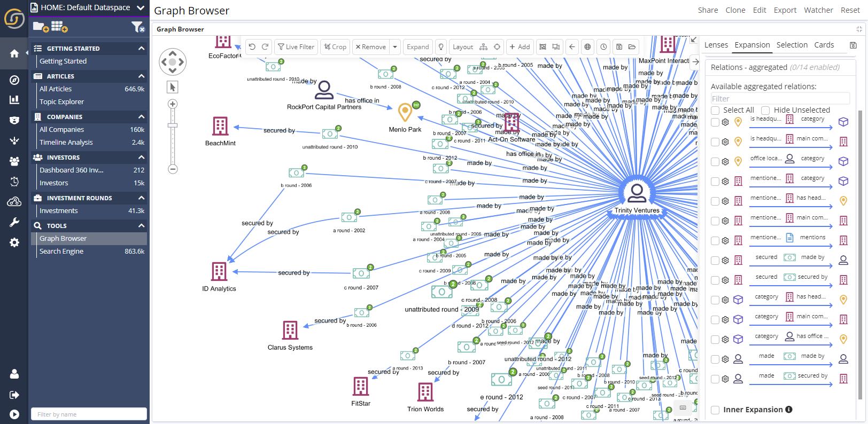Check the 'mentione... mentions' relation checkbox
Screen dimensions: 868x424
coord(715,240)
